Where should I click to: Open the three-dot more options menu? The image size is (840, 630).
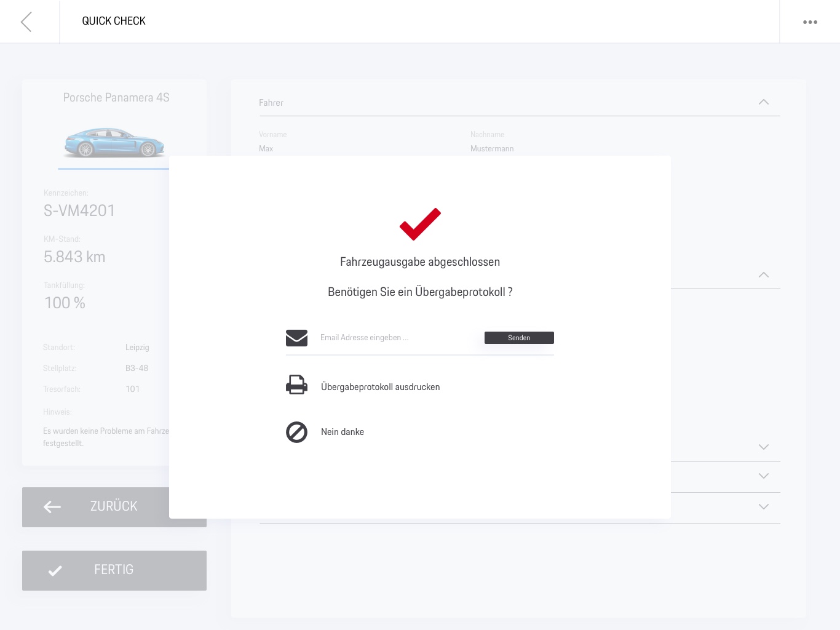point(810,22)
